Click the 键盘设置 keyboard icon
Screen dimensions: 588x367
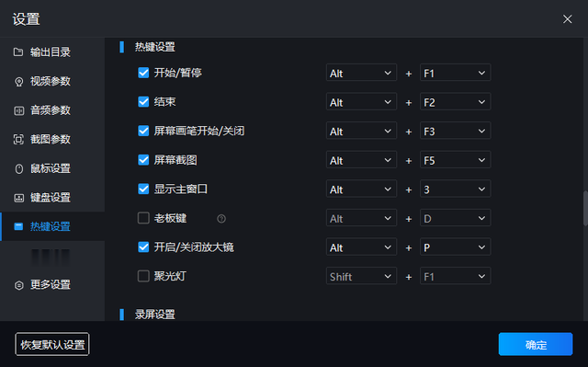point(18,198)
